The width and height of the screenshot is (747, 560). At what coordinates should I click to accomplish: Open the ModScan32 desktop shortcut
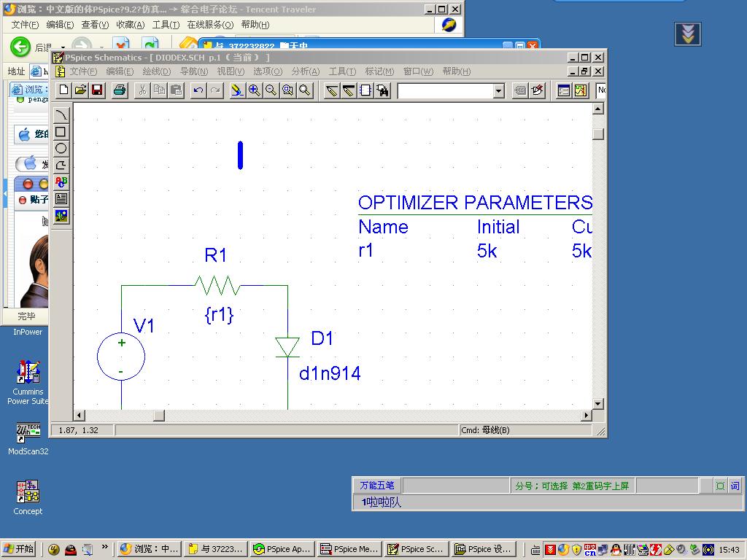28,438
